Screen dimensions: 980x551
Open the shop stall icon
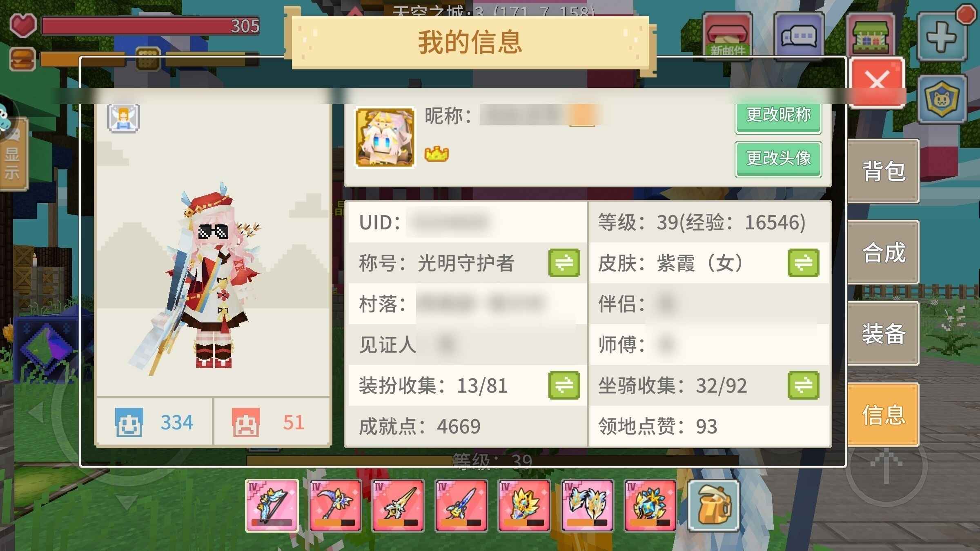871,36
